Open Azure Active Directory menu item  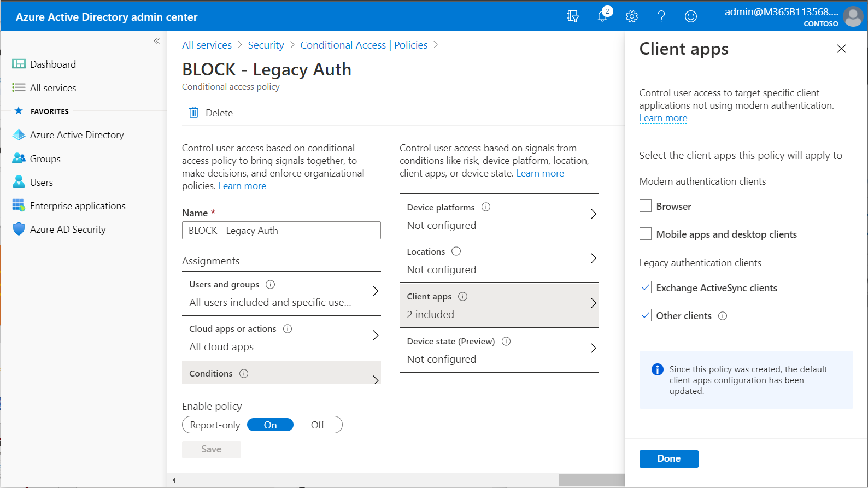[77, 134]
